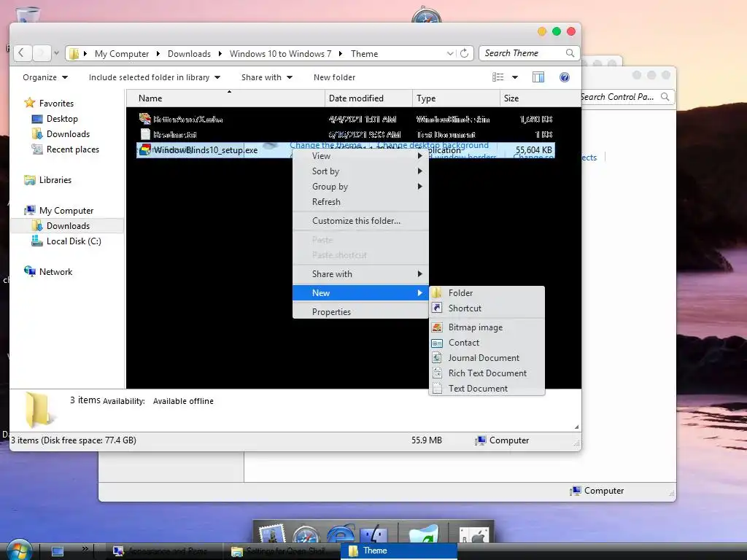Viewport: 747px width, 560px height.
Task: Create a new Contact
Action: tap(487, 343)
